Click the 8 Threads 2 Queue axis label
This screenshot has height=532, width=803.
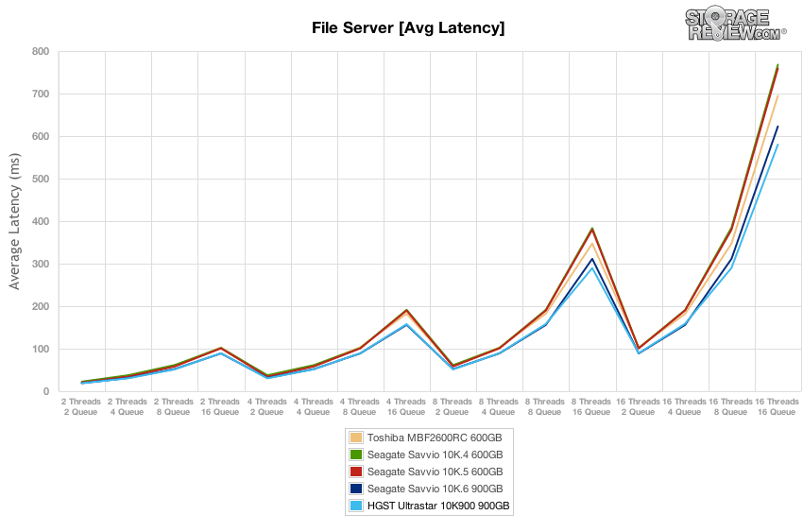453,406
